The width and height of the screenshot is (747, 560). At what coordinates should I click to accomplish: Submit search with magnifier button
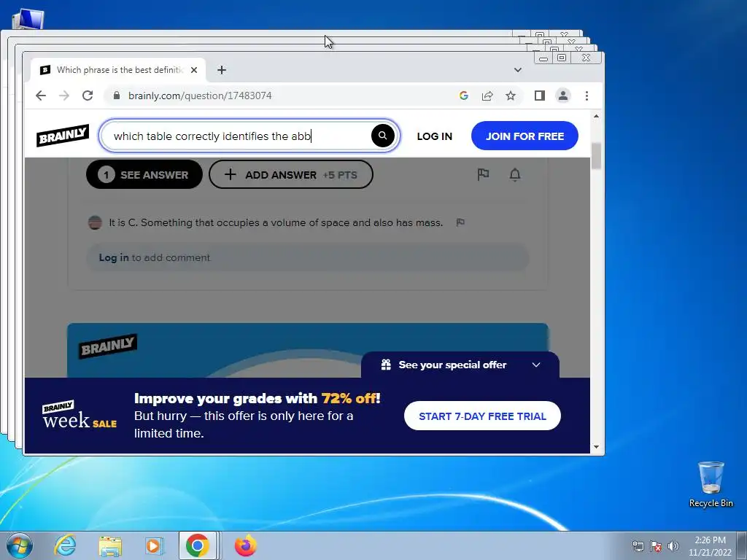coord(382,136)
